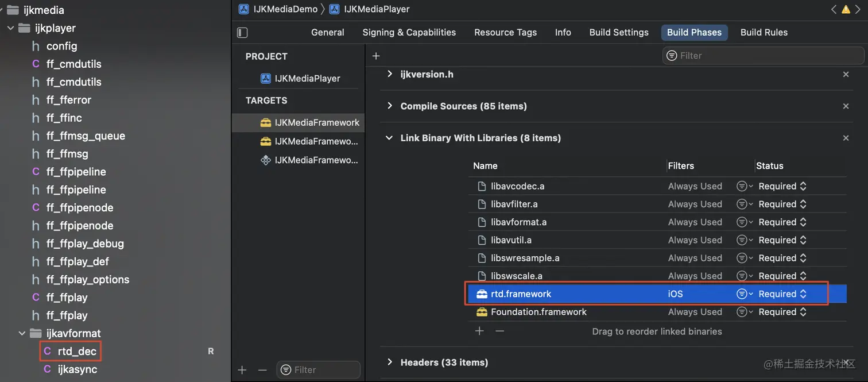The width and height of the screenshot is (868, 382).
Task: Click the IJKMediaDemo project icon in breadcrumb
Action: [x=244, y=9]
